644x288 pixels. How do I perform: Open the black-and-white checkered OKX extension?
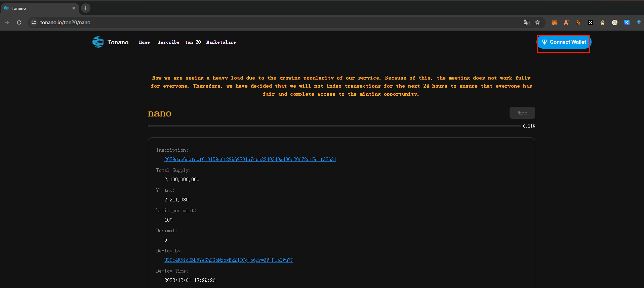(x=591, y=22)
